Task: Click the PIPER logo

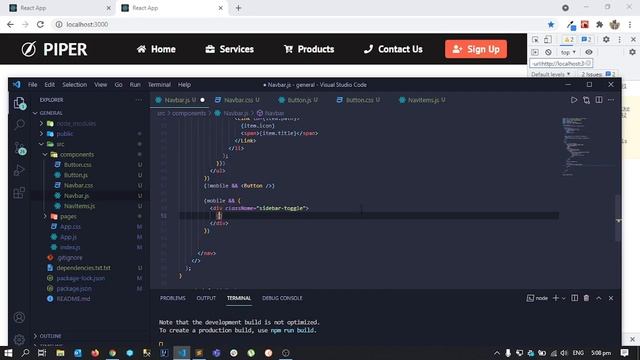Action: coord(54,49)
